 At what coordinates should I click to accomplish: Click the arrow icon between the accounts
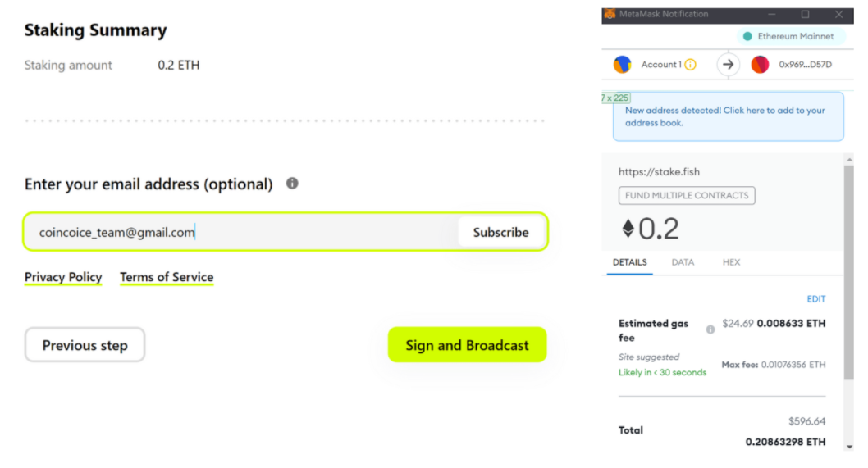728,65
